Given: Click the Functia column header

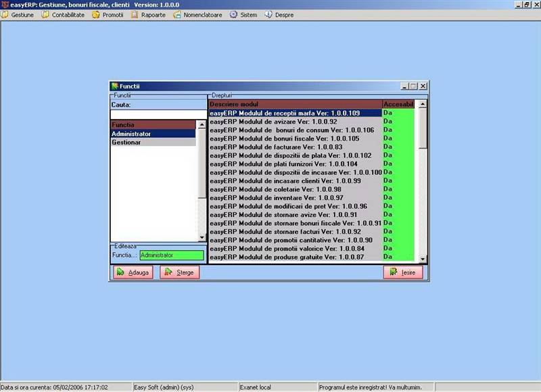Looking at the screenshot, I should pos(154,125).
